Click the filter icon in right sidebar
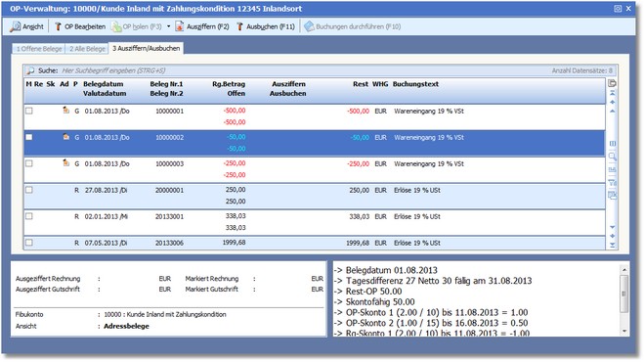 [x=612, y=183]
